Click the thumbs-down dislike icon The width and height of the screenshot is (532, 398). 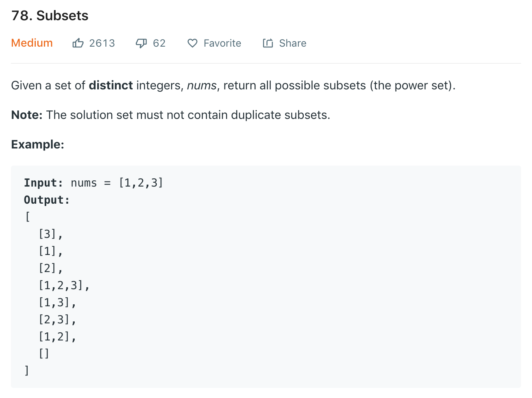pyautogui.click(x=141, y=43)
